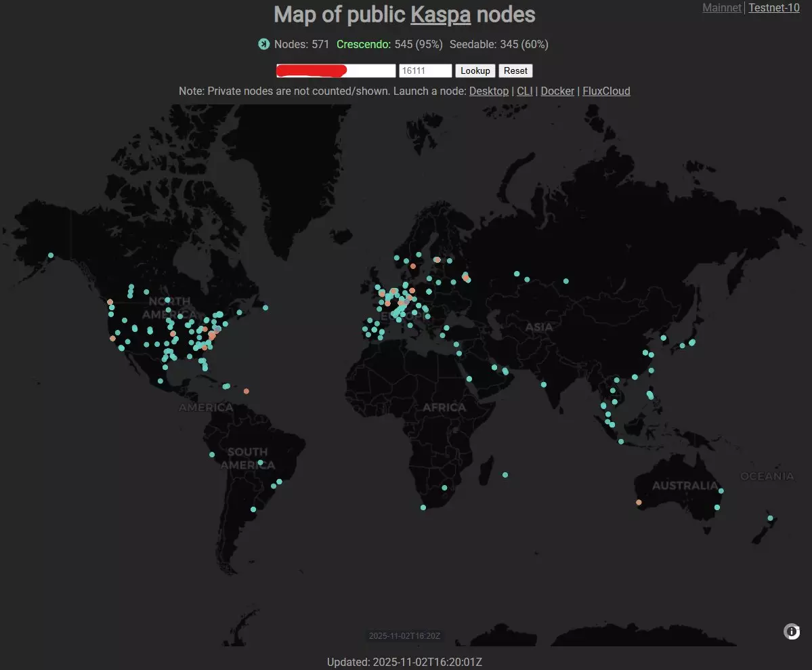Click the southernmost node dot near South Africa
The height and width of the screenshot is (670, 812).
point(423,507)
